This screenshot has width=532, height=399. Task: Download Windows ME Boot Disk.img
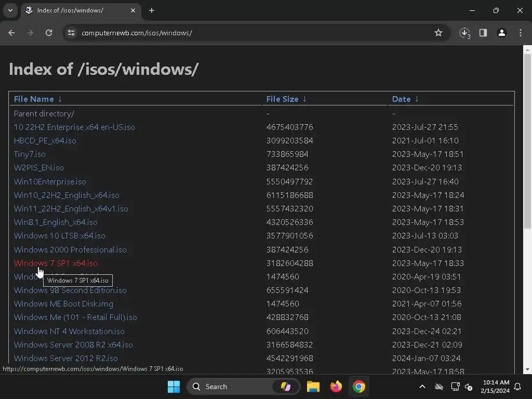[63, 304]
